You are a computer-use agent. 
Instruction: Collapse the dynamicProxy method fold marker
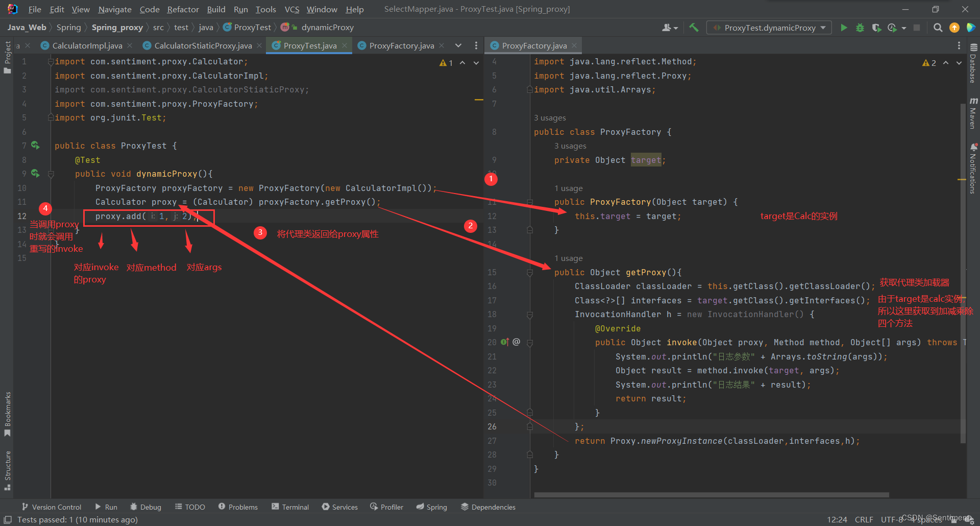(x=51, y=174)
